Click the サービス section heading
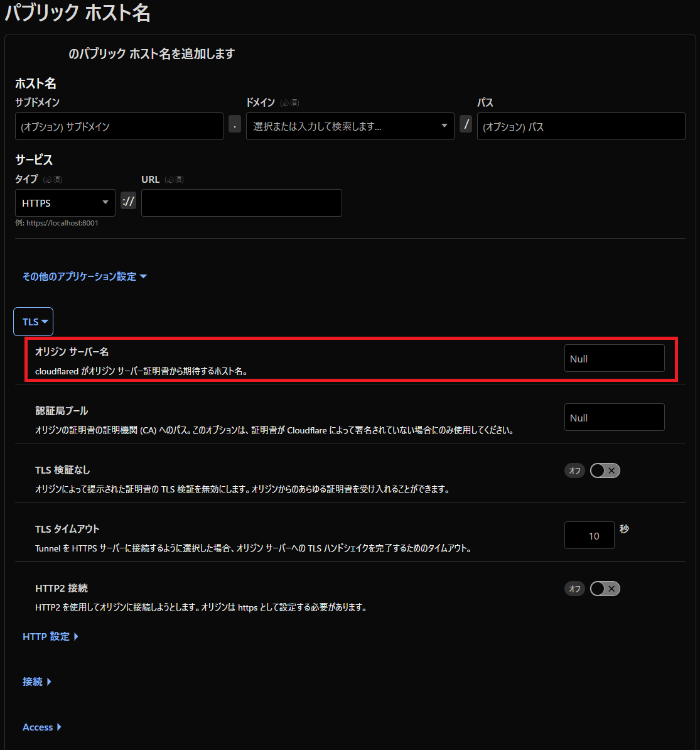Image resolution: width=700 pixels, height=750 pixels. 34,160
